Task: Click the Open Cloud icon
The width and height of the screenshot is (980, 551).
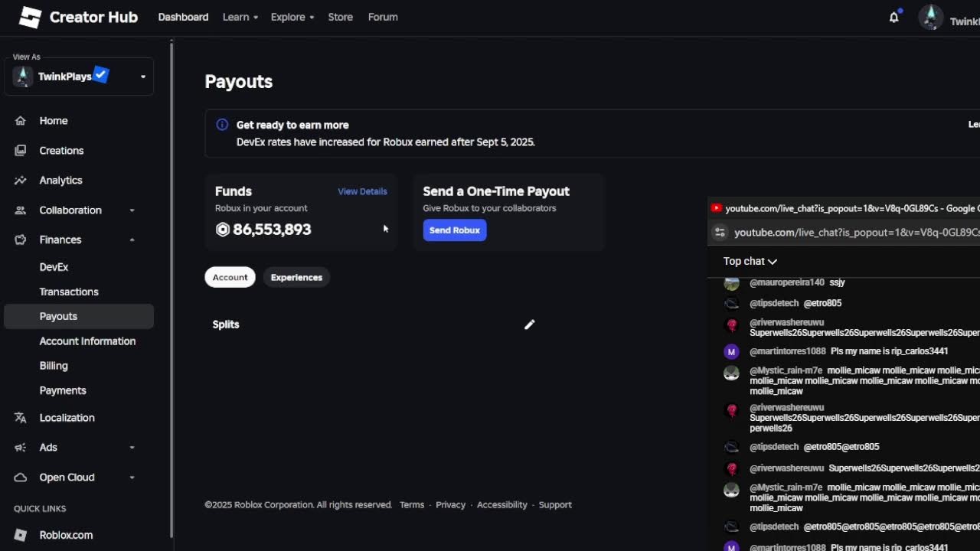Action: click(x=21, y=478)
